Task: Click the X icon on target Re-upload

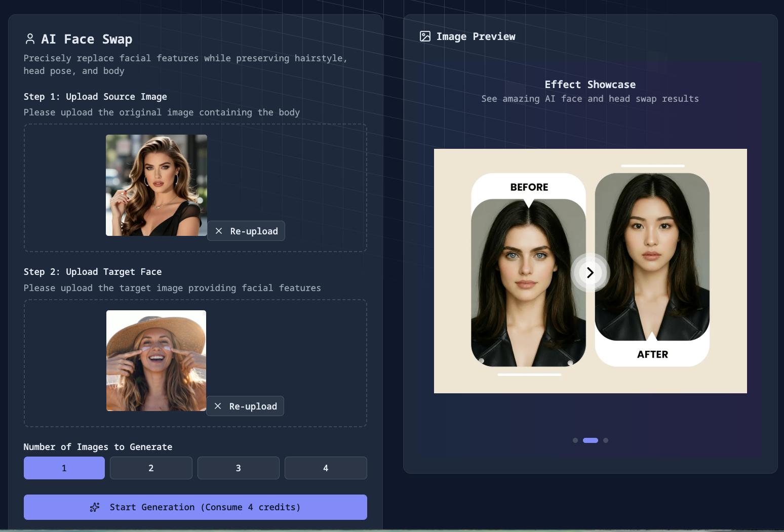Action: (x=218, y=406)
